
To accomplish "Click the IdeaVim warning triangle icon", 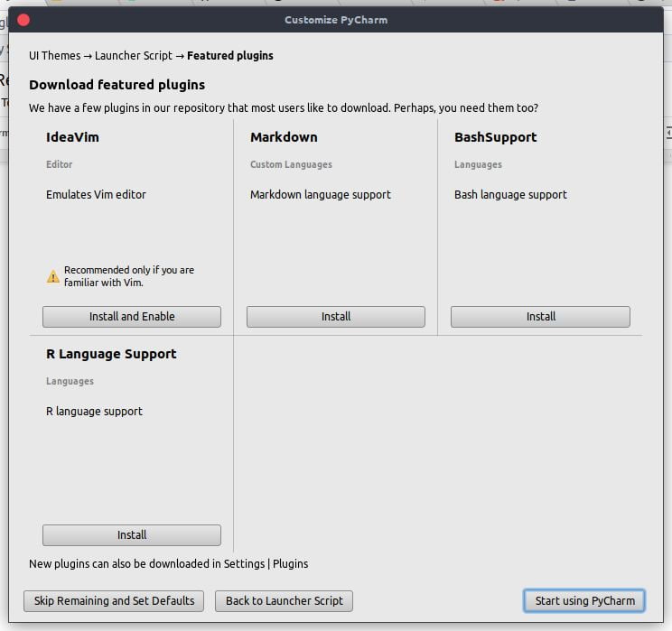I will click(52, 276).
